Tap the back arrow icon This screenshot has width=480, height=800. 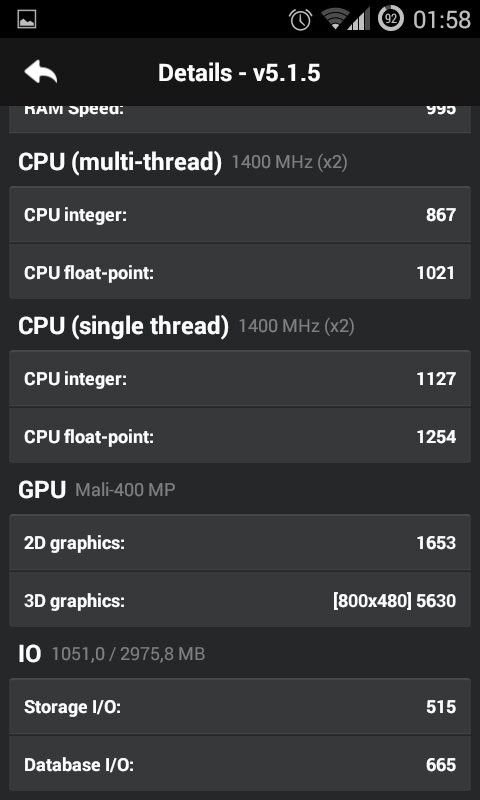coord(40,72)
